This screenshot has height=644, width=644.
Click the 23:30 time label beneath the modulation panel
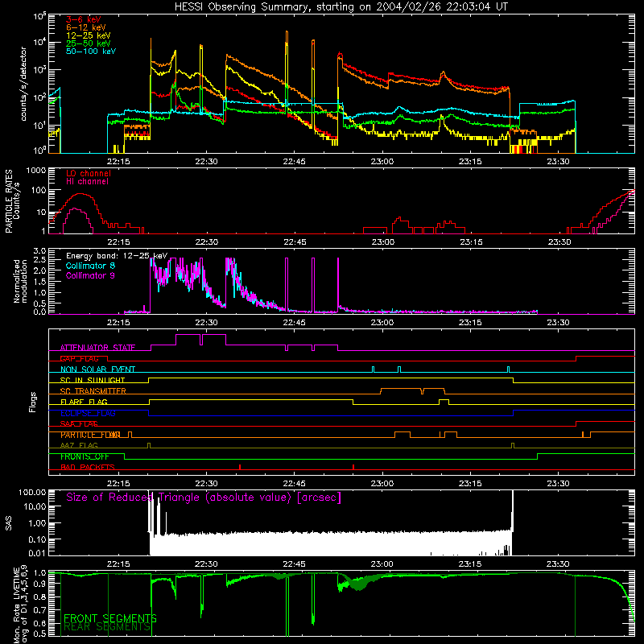559,323
